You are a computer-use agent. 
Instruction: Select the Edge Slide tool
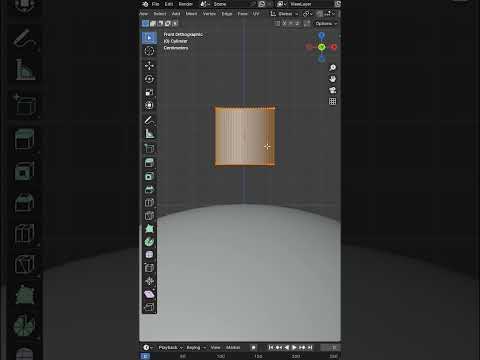149,268
